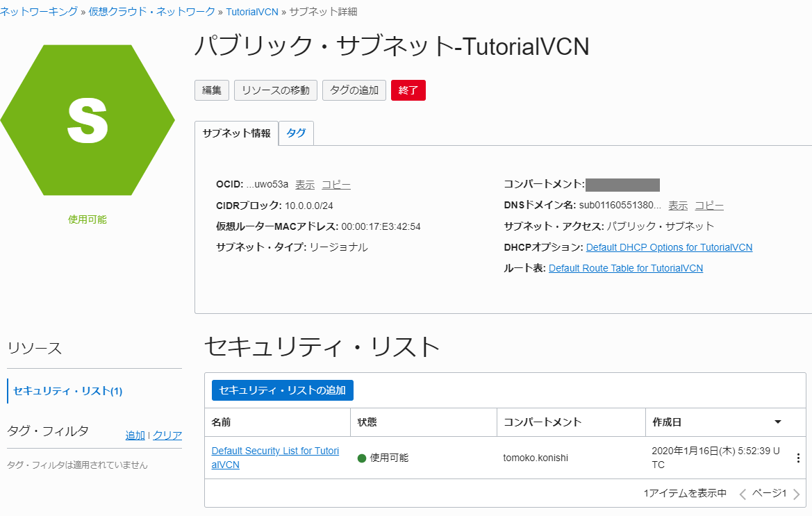The image size is (812, 516).
Task: Copy the DNS domain name
Action: click(x=709, y=206)
